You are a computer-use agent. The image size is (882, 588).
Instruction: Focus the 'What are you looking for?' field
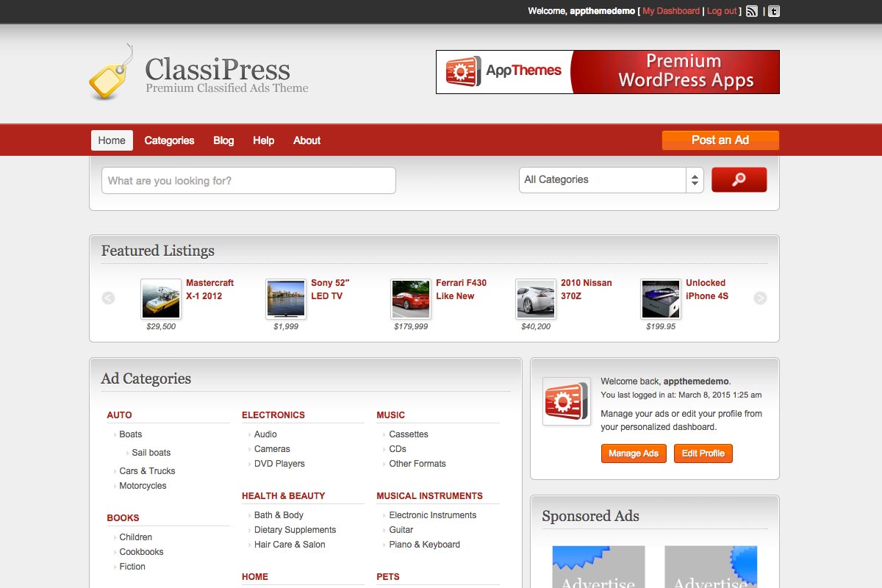click(x=248, y=180)
